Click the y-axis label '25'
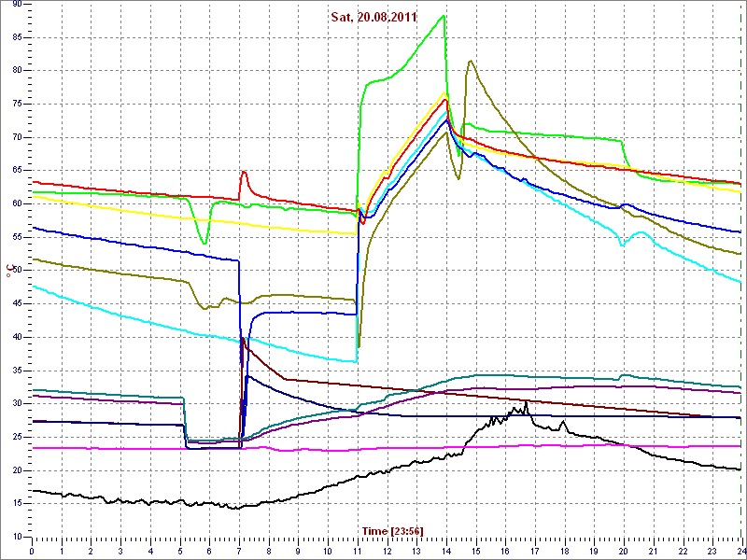747x560 pixels. (x=18, y=437)
